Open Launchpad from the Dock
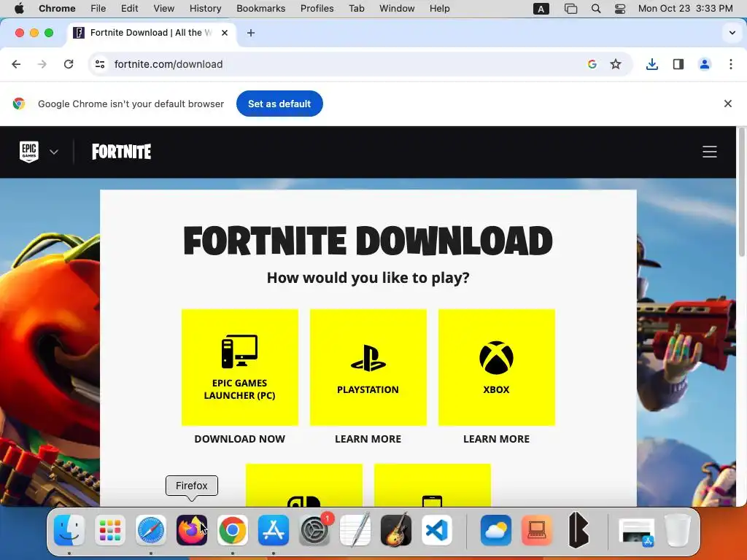The image size is (747, 560). [110, 530]
